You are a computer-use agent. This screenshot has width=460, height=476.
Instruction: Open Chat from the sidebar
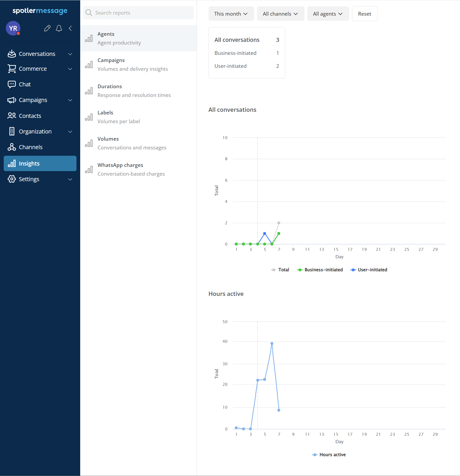pyautogui.click(x=25, y=84)
